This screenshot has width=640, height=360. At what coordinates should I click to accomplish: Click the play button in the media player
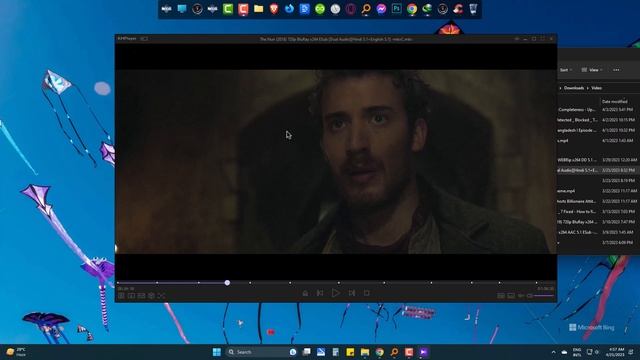point(336,293)
